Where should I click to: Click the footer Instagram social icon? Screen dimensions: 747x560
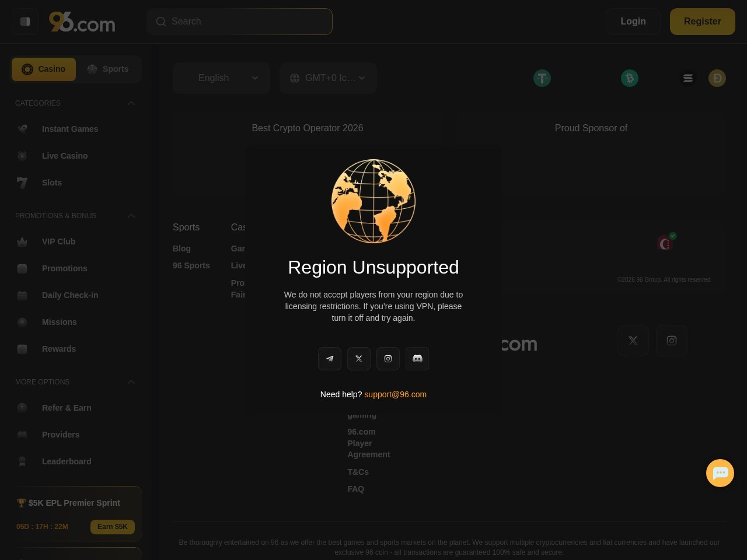click(672, 341)
